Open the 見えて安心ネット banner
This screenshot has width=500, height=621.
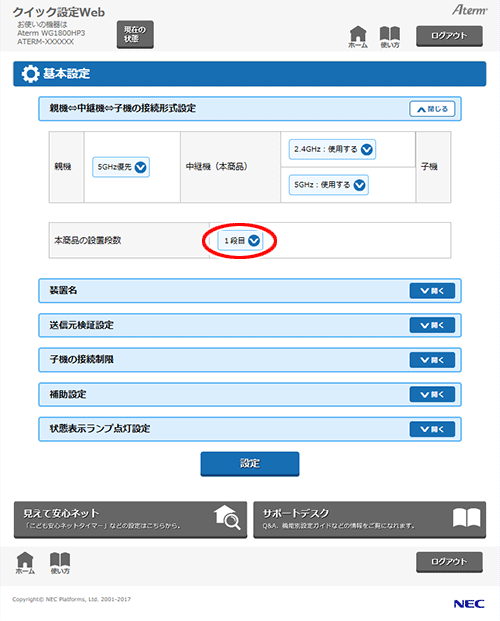point(130,520)
